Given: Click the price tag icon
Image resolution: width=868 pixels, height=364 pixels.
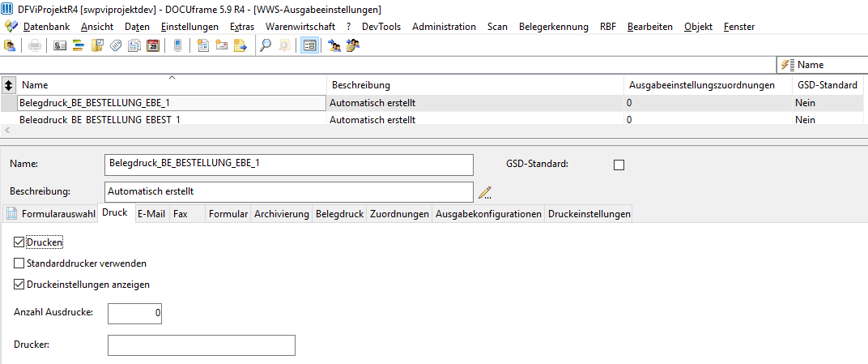Looking at the screenshot, I should [116, 45].
